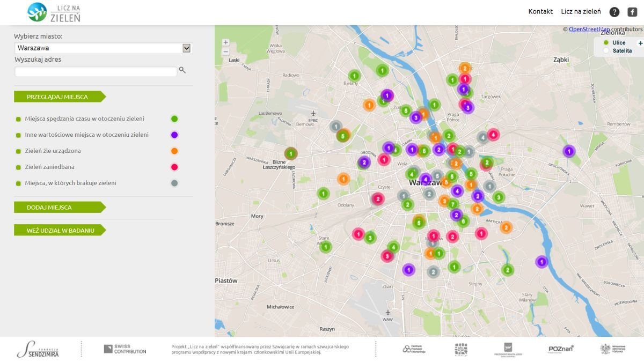
Task: Toggle 'Zieleń zaniedbana' category filter
Action: point(18,167)
